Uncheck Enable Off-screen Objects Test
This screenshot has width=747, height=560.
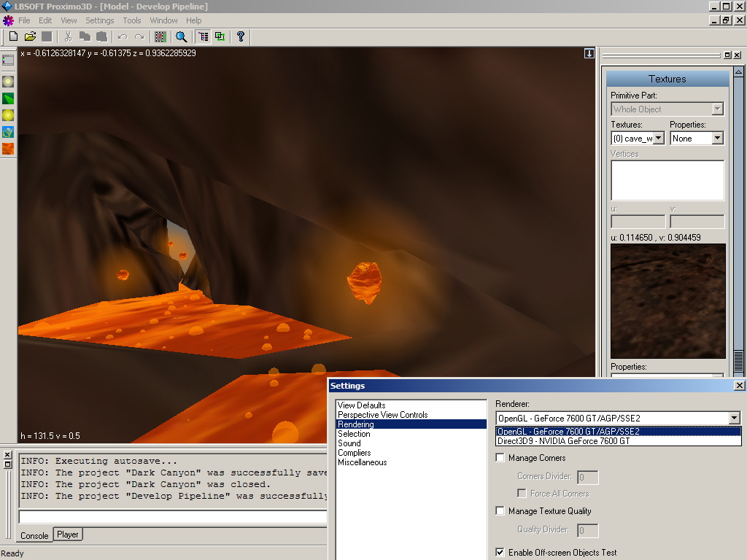(x=500, y=553)
